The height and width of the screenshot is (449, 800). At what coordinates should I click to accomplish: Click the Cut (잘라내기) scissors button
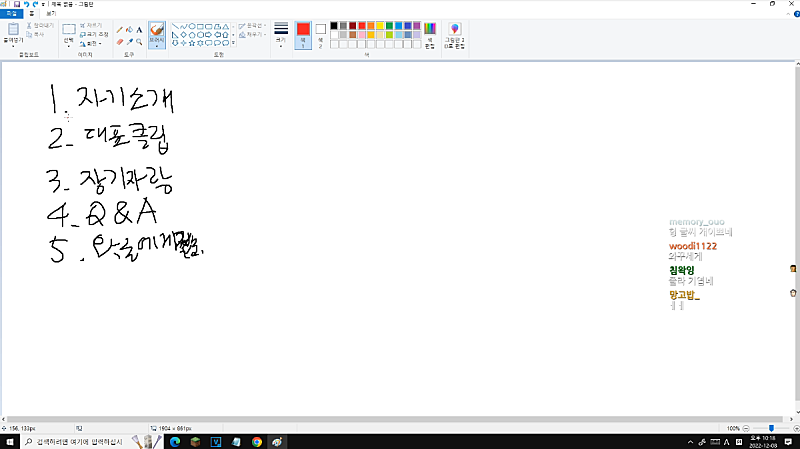[x=40, y=25]
